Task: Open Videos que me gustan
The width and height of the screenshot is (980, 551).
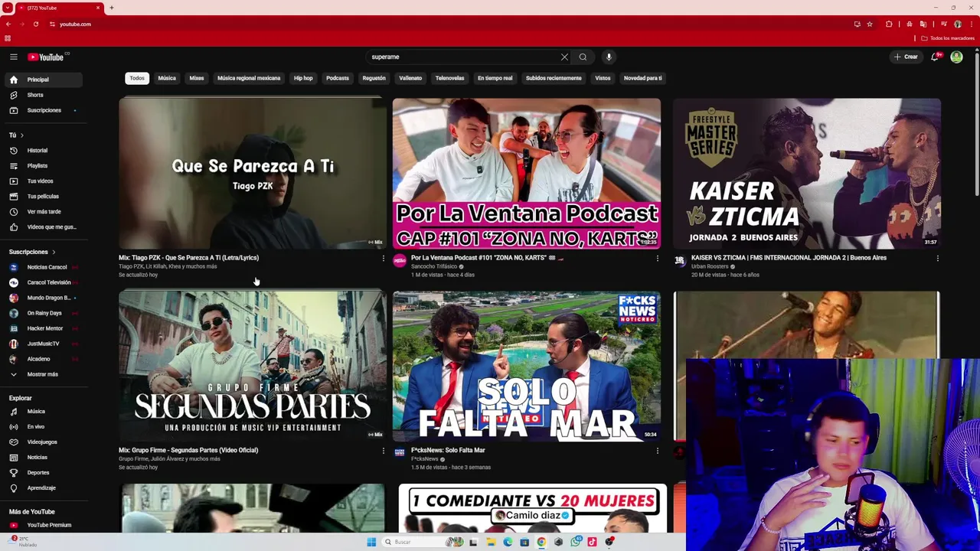Action: 44,227
